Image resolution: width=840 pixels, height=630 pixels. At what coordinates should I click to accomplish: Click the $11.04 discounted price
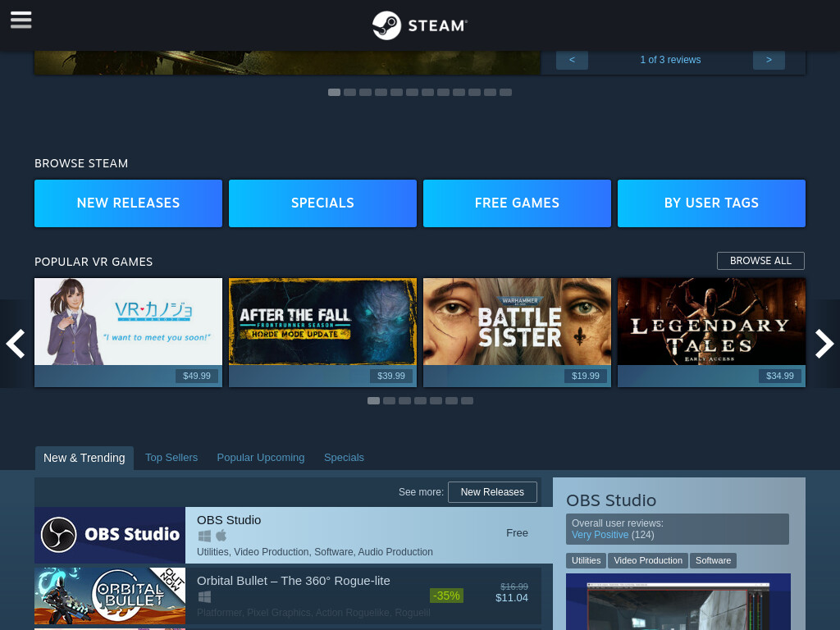tap(512, 598)
